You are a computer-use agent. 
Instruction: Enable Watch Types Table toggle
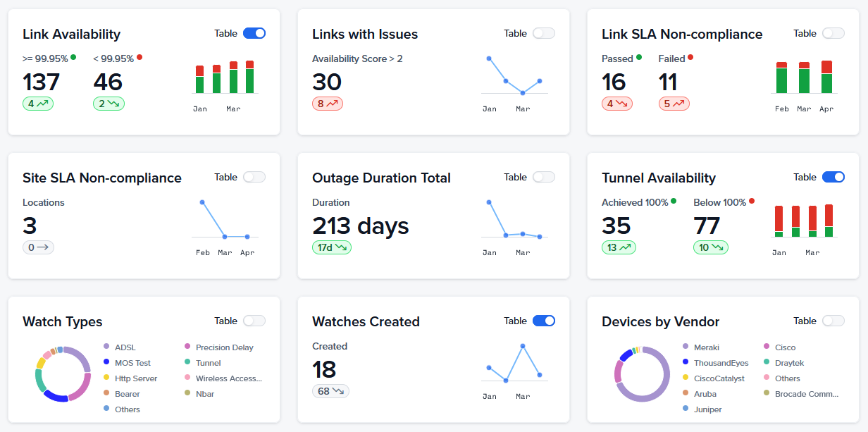pyautogui.click(x=254, y=321)
